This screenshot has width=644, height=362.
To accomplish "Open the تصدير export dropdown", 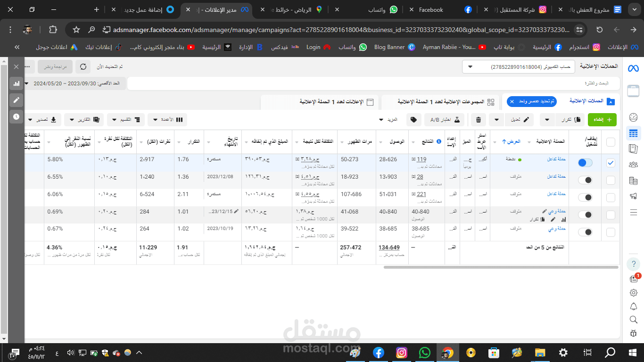I will click(42, 120).
